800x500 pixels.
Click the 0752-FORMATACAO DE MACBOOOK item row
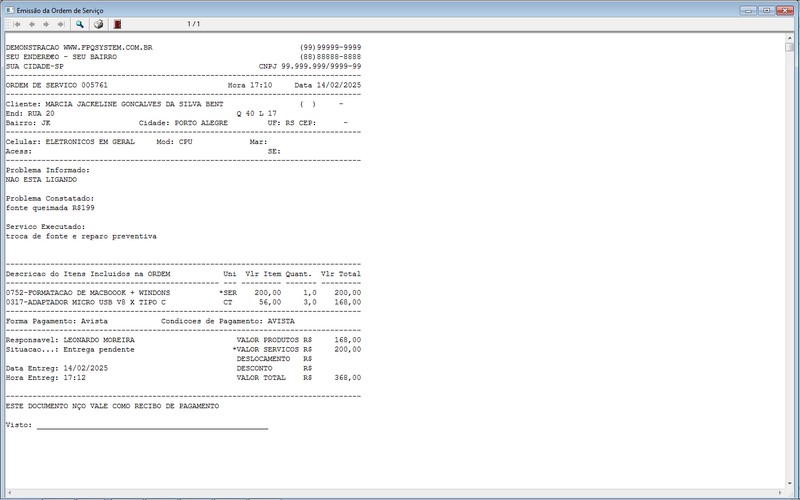[x=88, y=292]
